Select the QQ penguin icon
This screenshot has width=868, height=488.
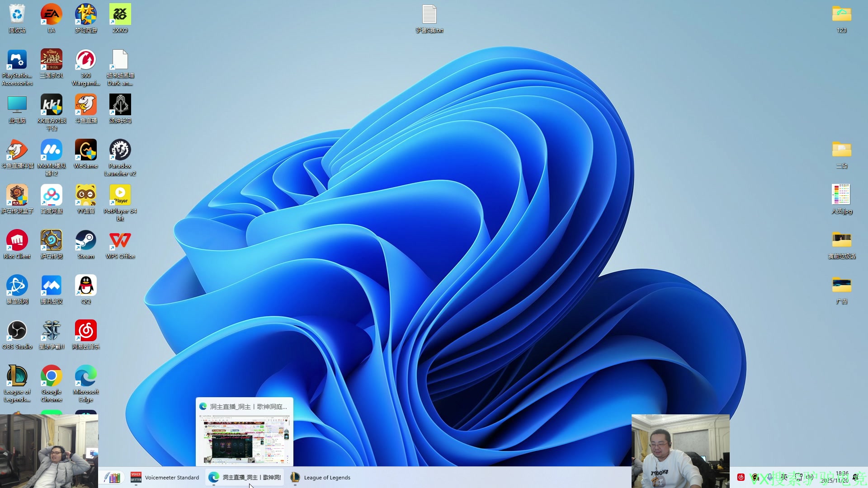[85, 286]
